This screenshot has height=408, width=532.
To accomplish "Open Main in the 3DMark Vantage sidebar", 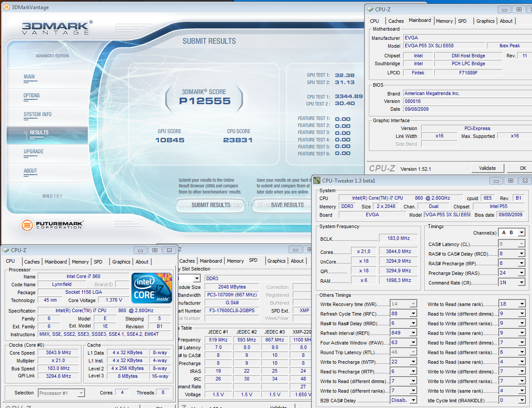I will pos(29,77).
